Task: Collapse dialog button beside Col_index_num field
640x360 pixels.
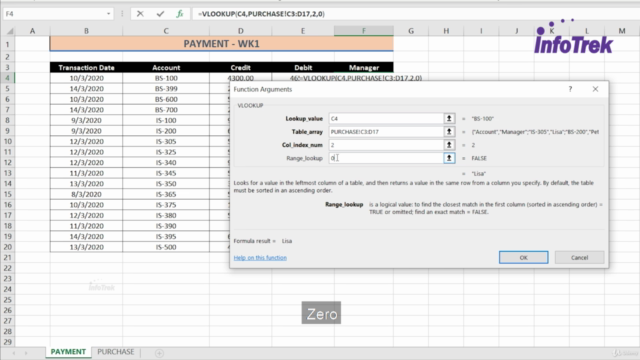Action: (449, 145)
